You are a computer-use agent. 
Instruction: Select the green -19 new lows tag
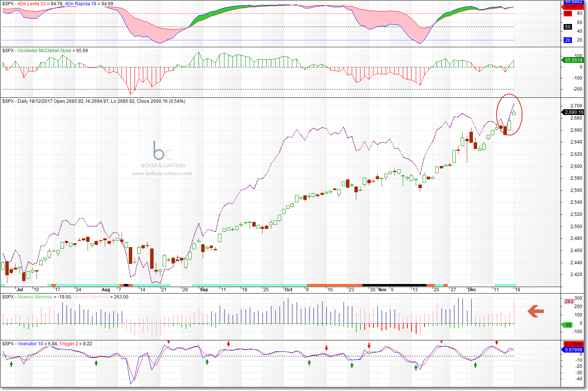click(x=568, y=325)
